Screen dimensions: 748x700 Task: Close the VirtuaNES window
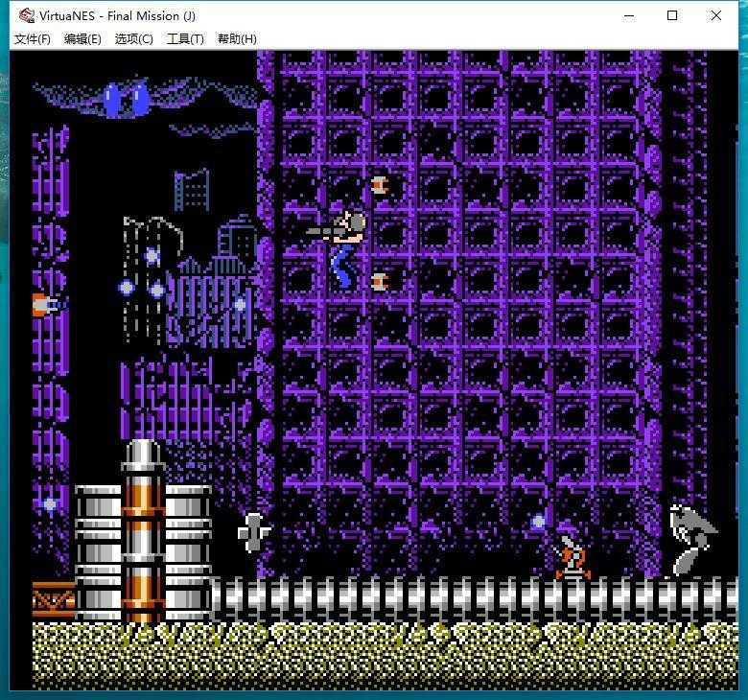(715, 15)
